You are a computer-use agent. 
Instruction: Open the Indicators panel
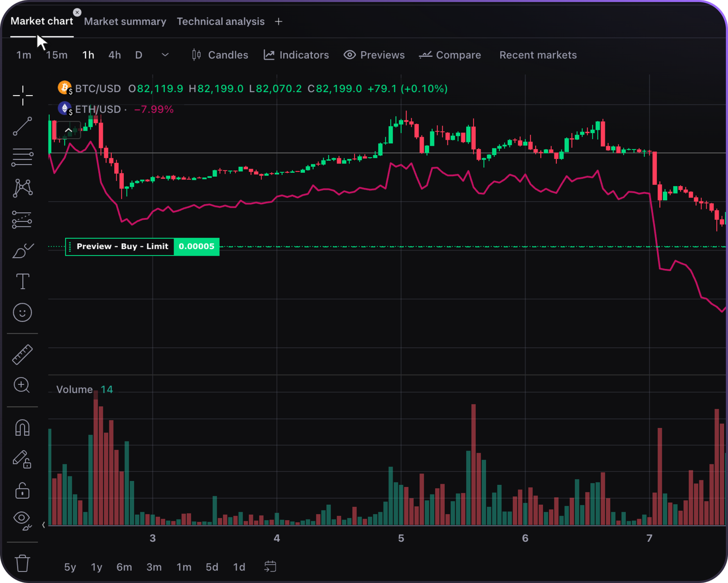(x=296, y=55)
